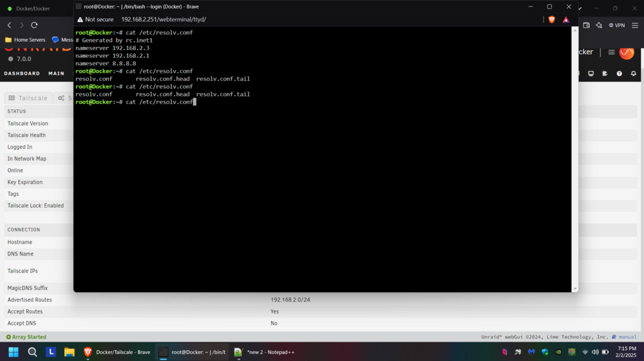Click the Malwarebytes M tray icon
Image resolution: width=644 pixels, height=361 pixels.
point(531,352)
